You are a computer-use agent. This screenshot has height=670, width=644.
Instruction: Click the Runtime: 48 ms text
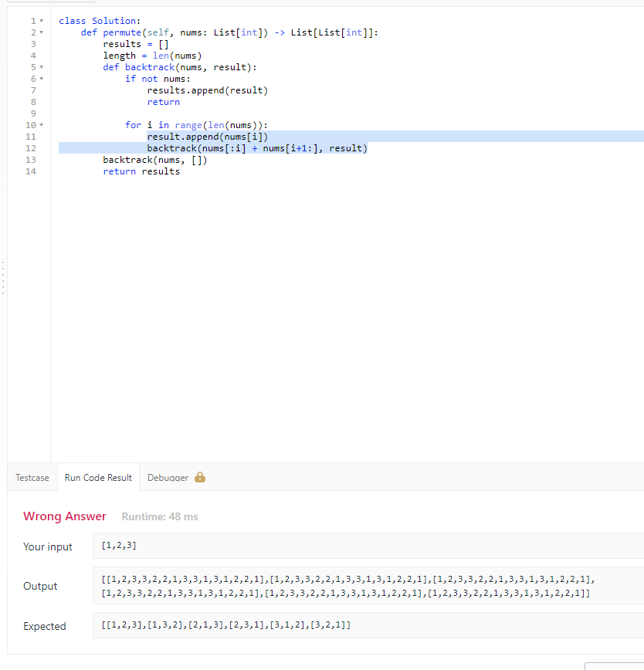tap(159, 516)
